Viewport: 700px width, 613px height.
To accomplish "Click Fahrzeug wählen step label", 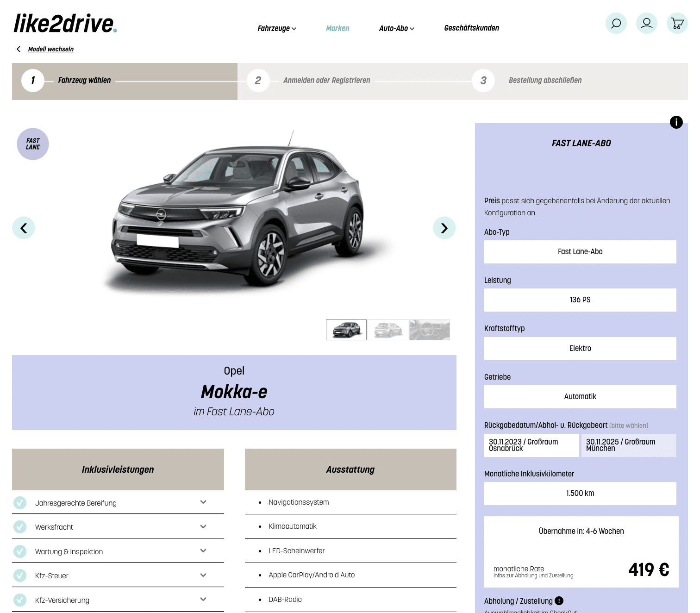I will (x=85, y=81).
